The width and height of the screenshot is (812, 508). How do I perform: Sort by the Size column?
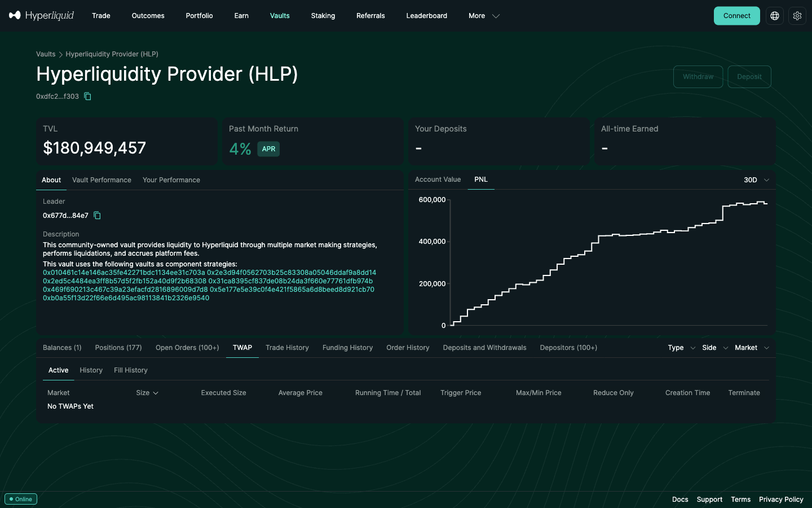point(147,393)
